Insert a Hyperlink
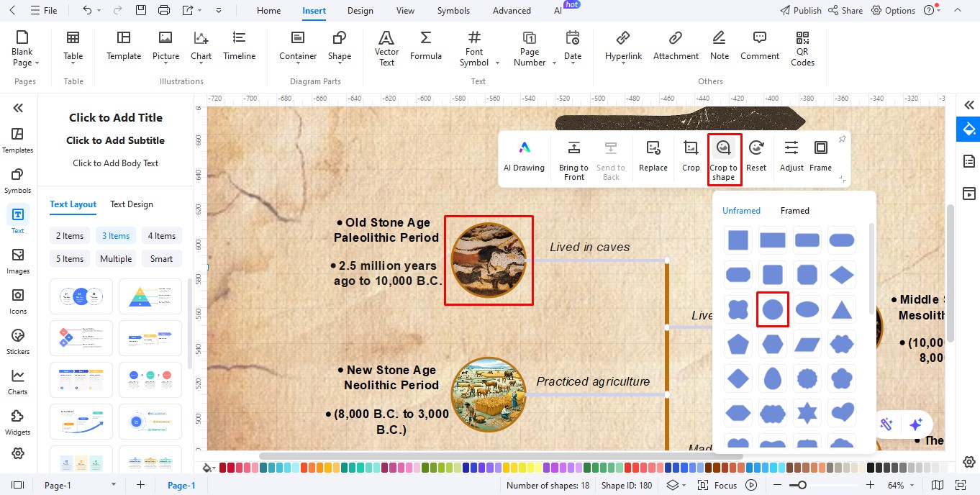Viewport: 980px width, 495px height. [x=623, y=48]
